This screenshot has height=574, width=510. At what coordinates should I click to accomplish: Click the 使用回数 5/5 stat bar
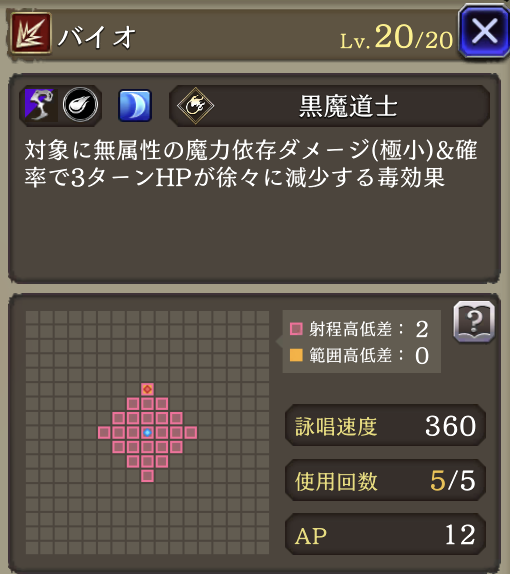pyautogui.click(x=385, y=480)
